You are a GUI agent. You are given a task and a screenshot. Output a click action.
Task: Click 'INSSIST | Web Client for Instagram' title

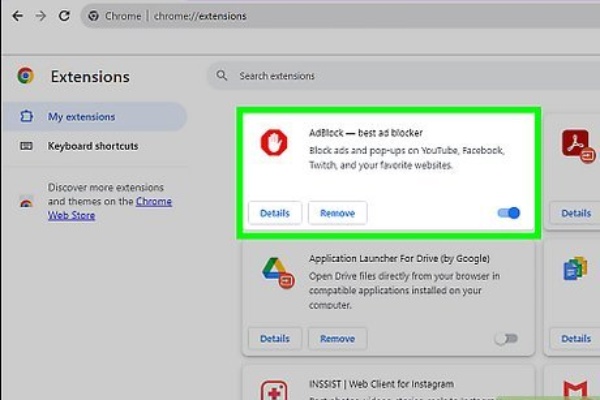[x=381, y=384]
